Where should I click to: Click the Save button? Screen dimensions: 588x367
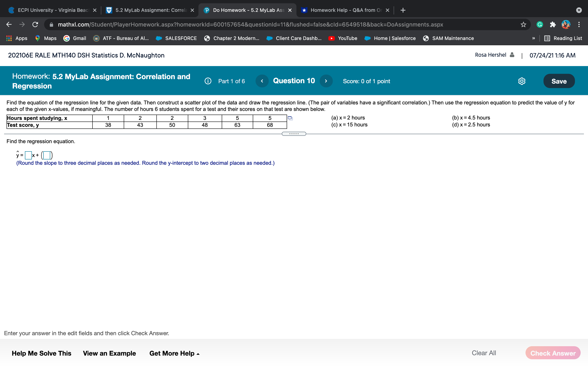559,81
